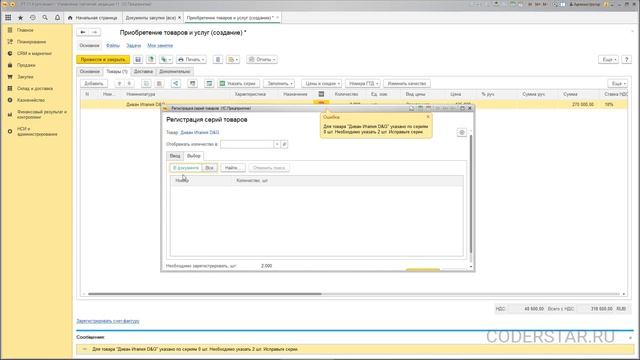The height and width of the screenshot is (360, 640).
Task: Open Favorites via the star icon
Action: point(20,18)
